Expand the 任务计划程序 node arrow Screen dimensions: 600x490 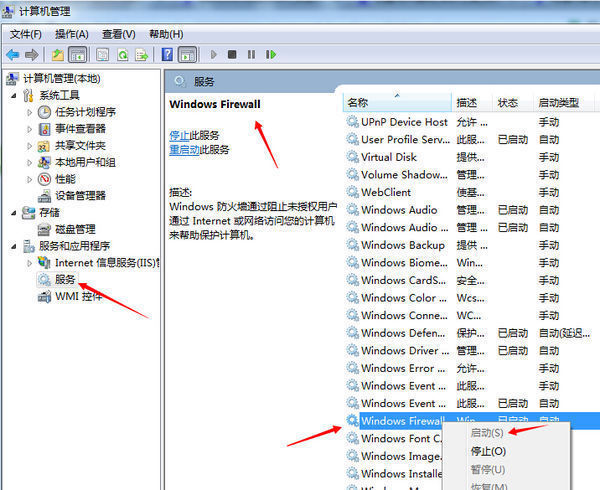click(x=29, y=112)
